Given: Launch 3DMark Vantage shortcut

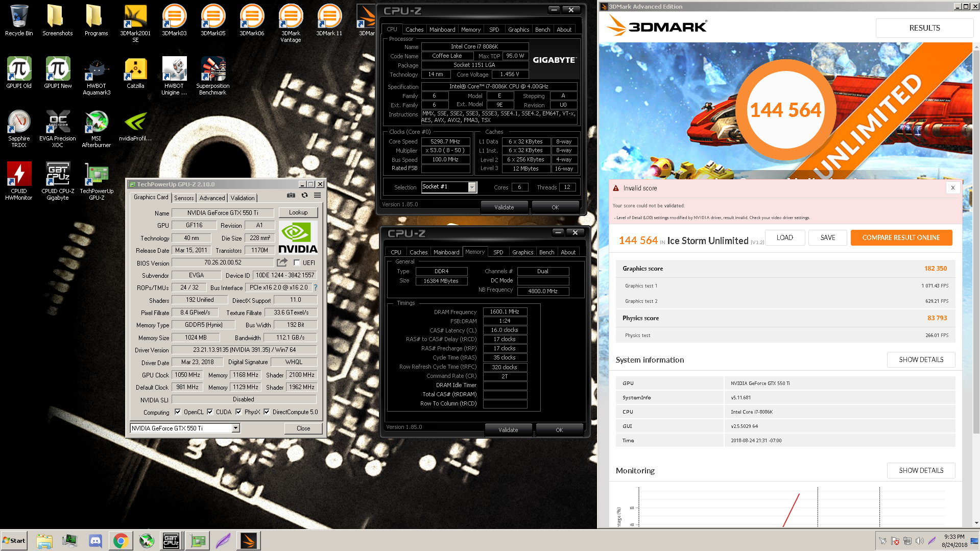Looking at the screenshot, I should point(291,23).
